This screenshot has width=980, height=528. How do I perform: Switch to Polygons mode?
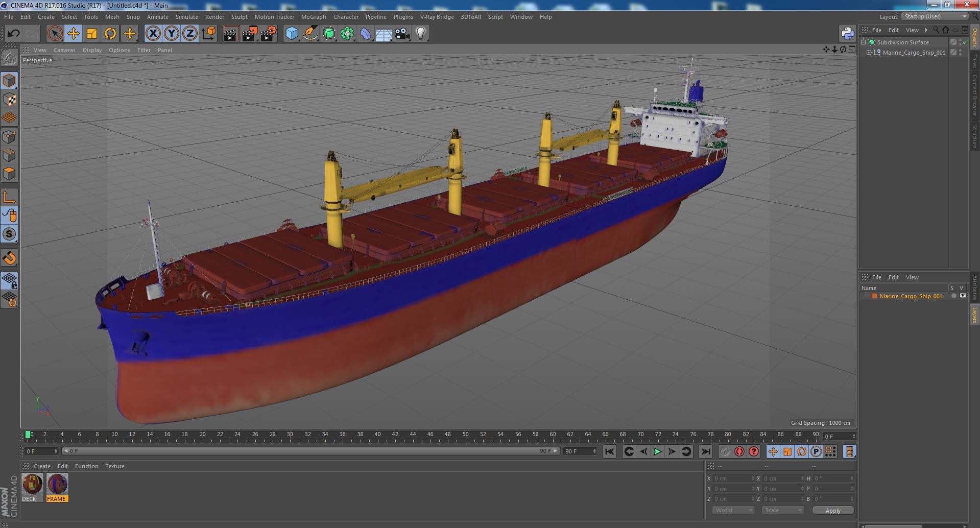[x=9, y=174]
